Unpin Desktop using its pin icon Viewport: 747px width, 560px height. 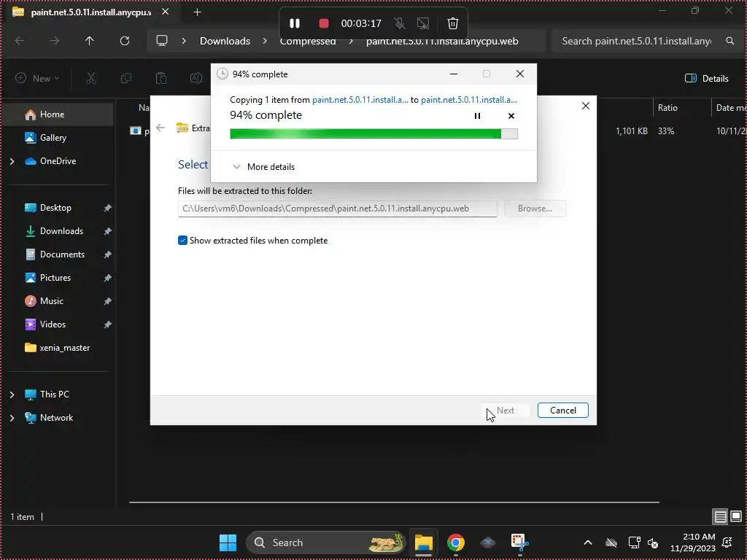coord(108,208)
